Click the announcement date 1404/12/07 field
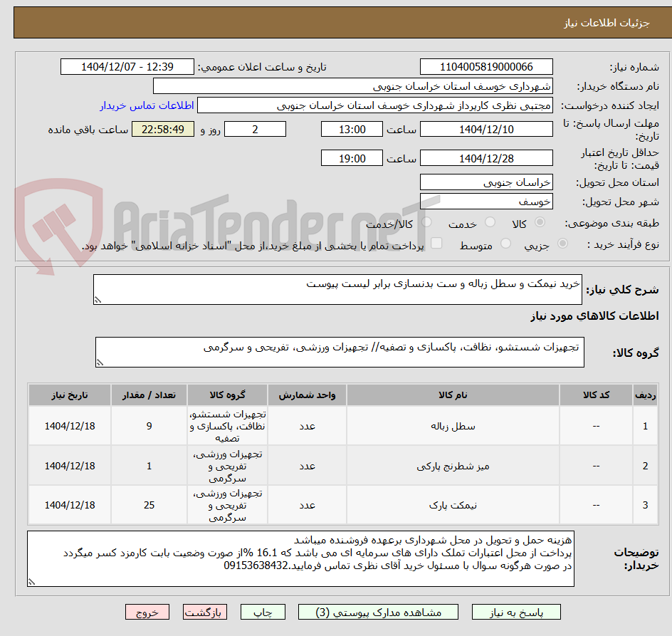This screenshot has width=672, height=636. [x=127, y=67]
